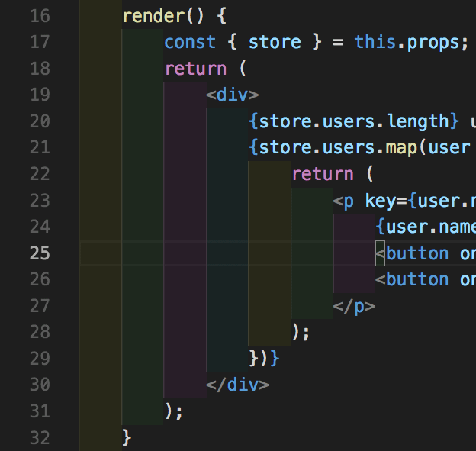Image resolution: width=476 pixels, height=451 pixels.
Task: Click the })} closing on line 29
Action: click(x=264, y=359)
